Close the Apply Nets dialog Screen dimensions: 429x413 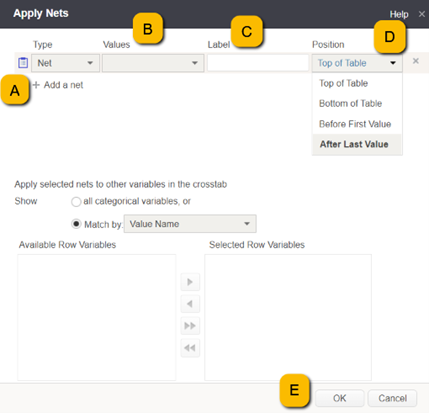422,14
